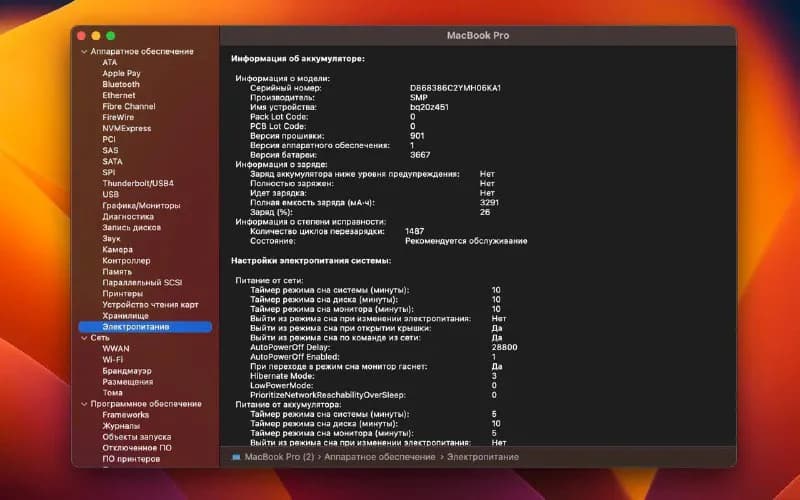Open WWAN under Сеть
This screenshot has height=500, width=800.
click(116, 348)
